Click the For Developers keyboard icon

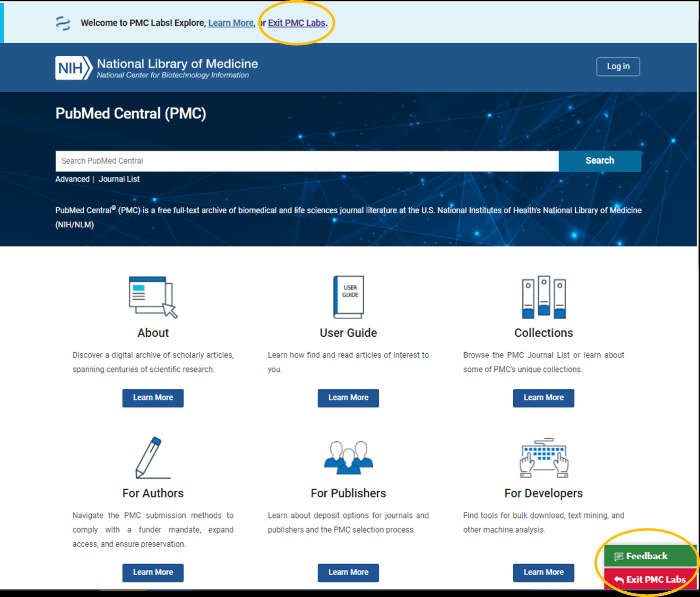543,458
